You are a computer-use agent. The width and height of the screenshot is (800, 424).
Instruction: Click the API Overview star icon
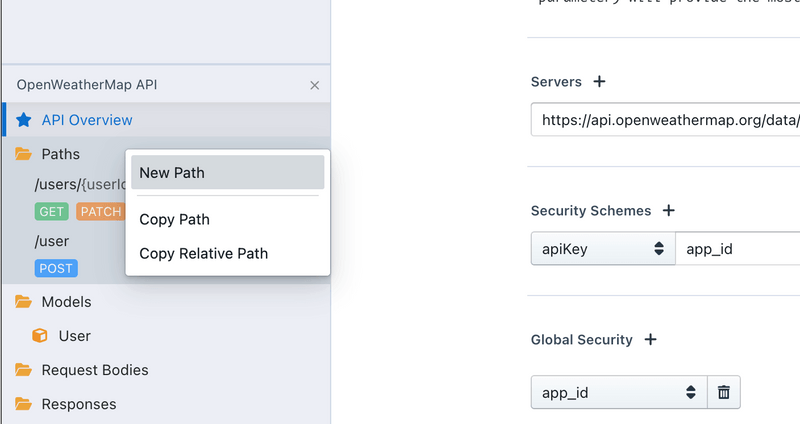(24, 120)
